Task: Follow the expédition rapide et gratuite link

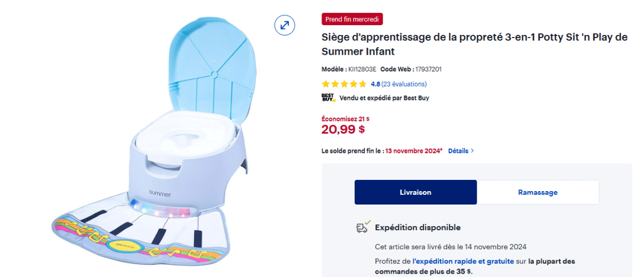Action: tap(456, 261)
